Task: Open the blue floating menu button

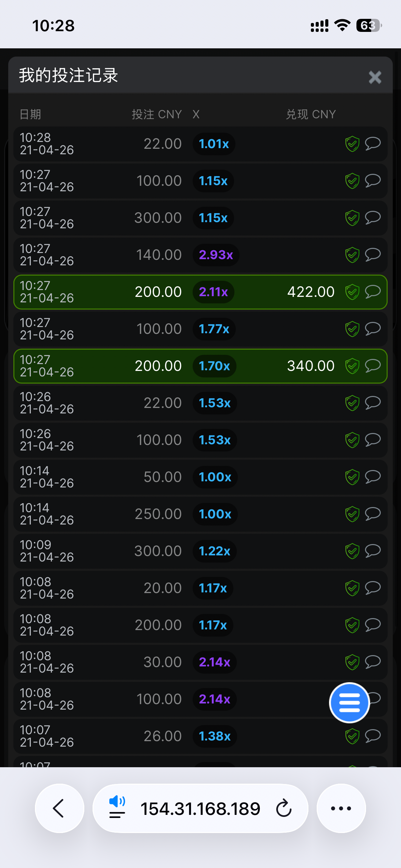Action: coord(349,703)
